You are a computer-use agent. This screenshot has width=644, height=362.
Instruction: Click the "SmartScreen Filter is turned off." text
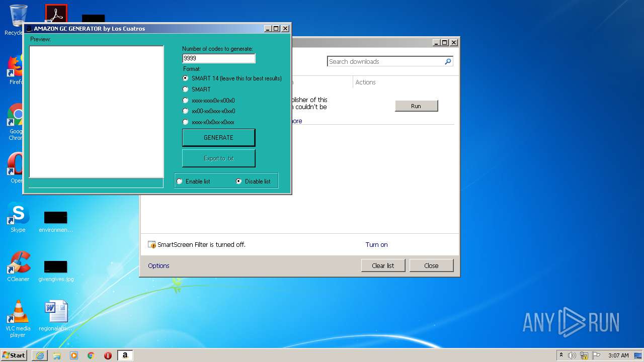201,245
